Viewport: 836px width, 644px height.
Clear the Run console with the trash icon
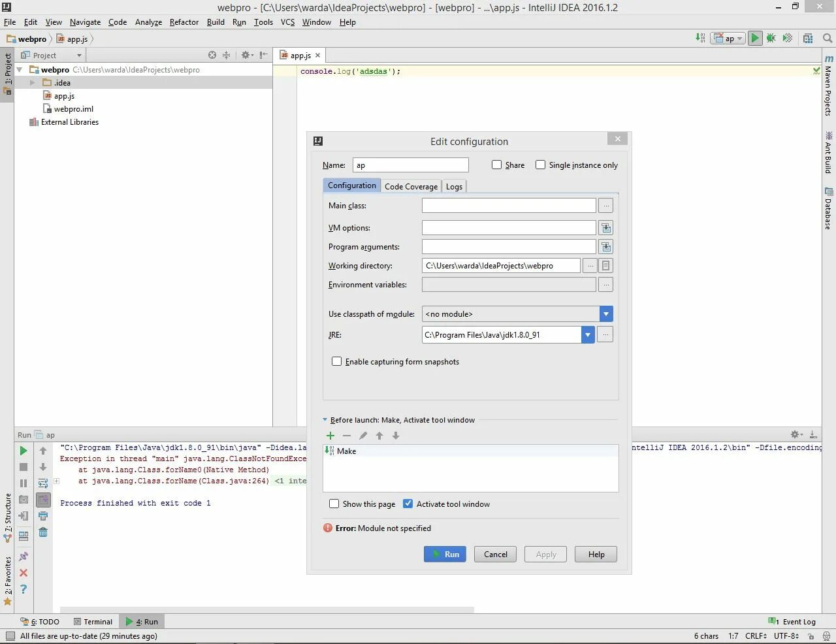pyautogui.click(x=43, y=532)
